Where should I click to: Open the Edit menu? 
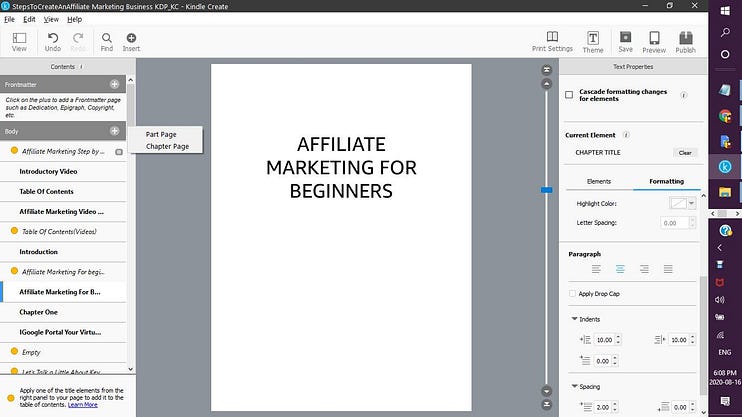[x=29, y=19]
